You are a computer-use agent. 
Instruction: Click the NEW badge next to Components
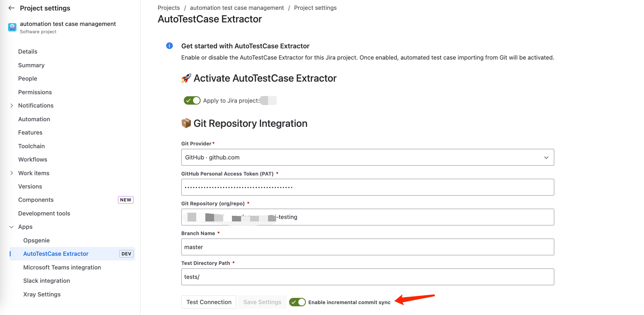point(125,200)
